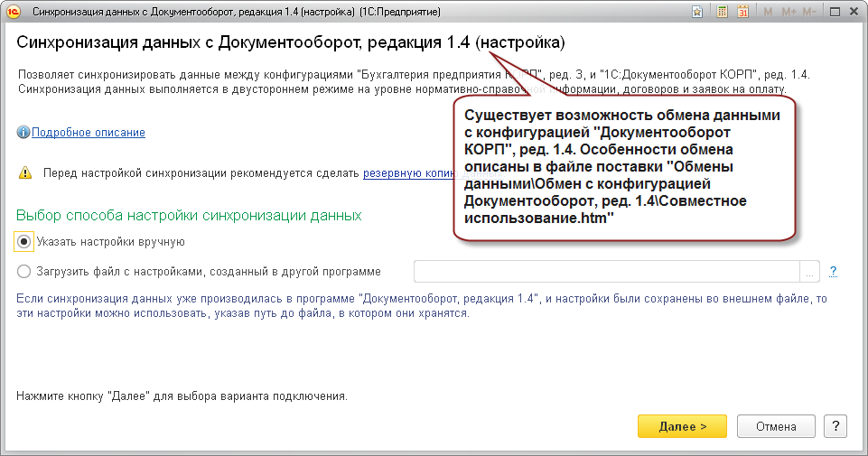Click the M memory button
The width and height of the screenshot is (868, 456).
click(768, 12)
